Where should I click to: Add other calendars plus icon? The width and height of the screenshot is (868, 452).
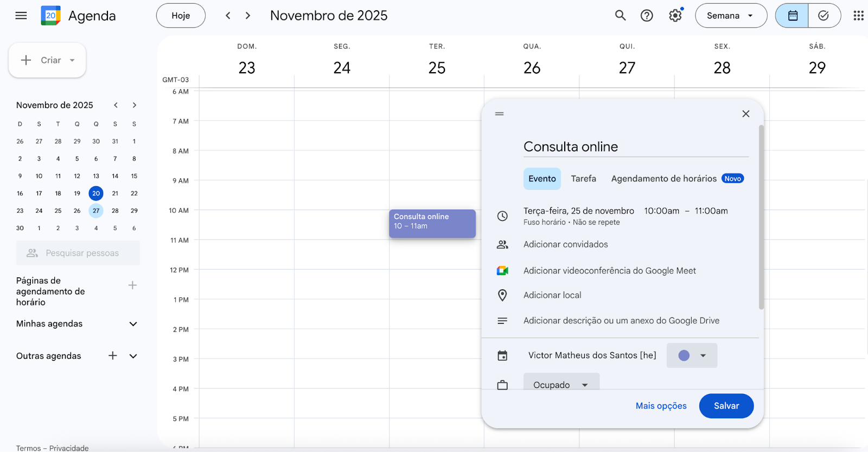113,356
